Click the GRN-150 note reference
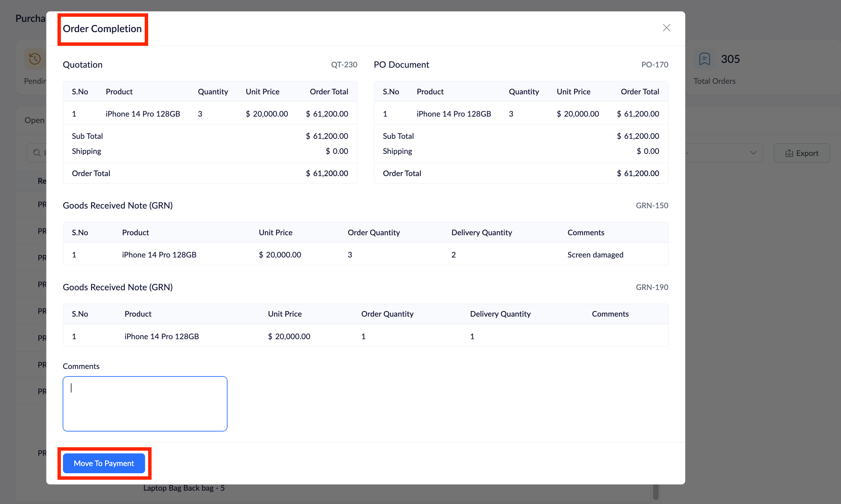Viewport: 841px width, 504px height. point(651,205)
